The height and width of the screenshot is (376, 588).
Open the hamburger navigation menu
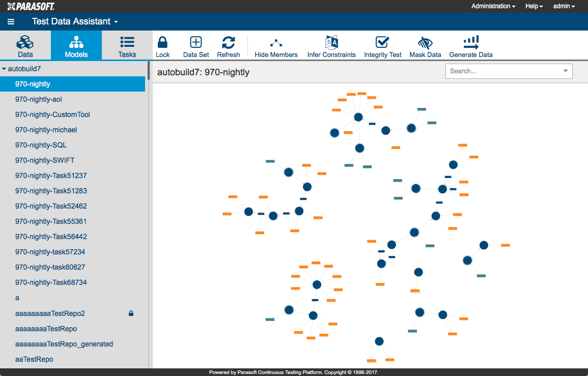[11, 22]
